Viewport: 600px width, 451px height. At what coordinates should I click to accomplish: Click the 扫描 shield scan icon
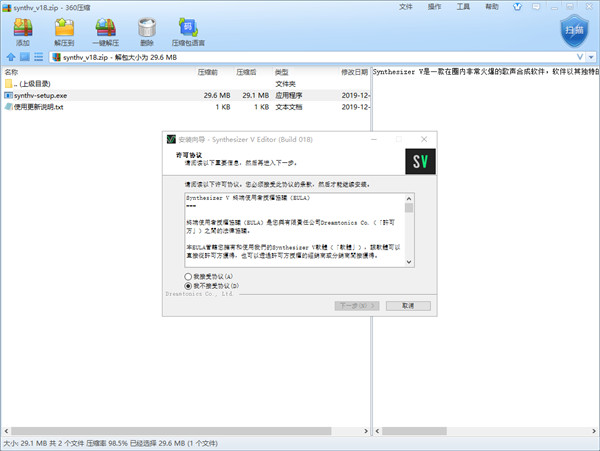coord(574,31)
